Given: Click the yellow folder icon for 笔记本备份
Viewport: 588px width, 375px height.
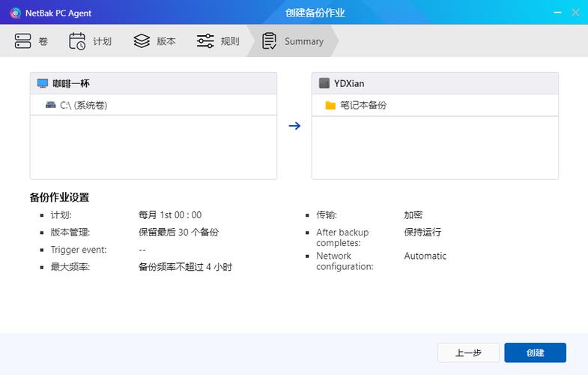Looking at the screenshot, I should point(330,105).
